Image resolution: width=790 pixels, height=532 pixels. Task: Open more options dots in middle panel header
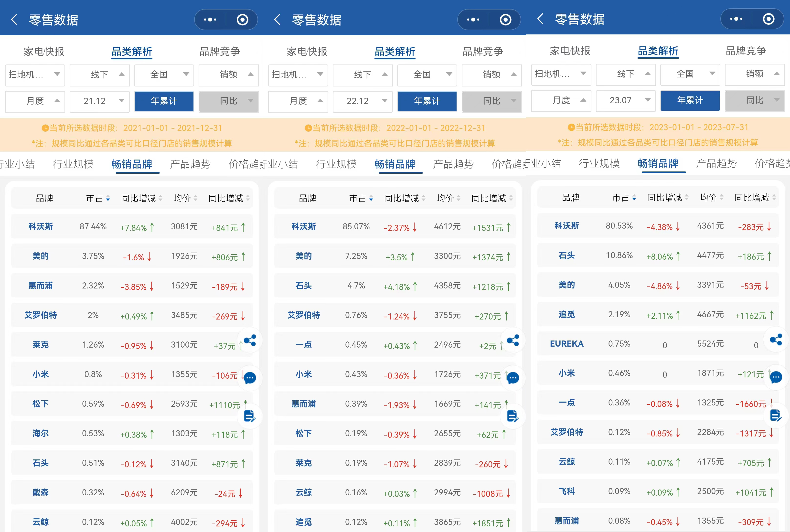coord(473,20)
